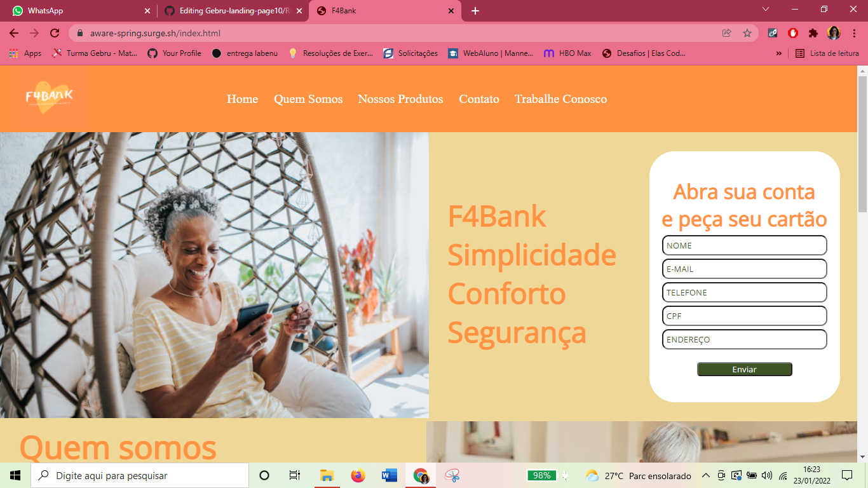Open the share page icon in the address bar
The image size is (868, 488).
[x=727, y=33]
